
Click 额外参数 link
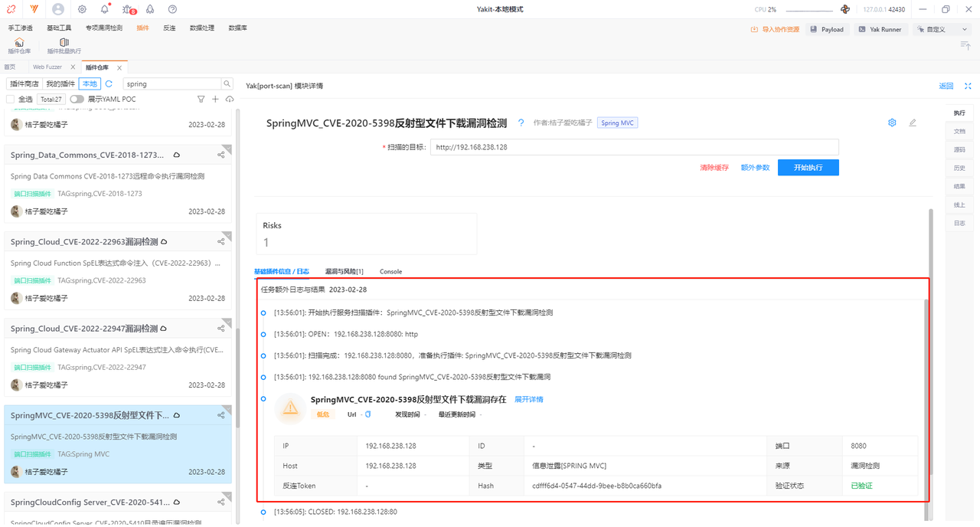click(755, 168)
